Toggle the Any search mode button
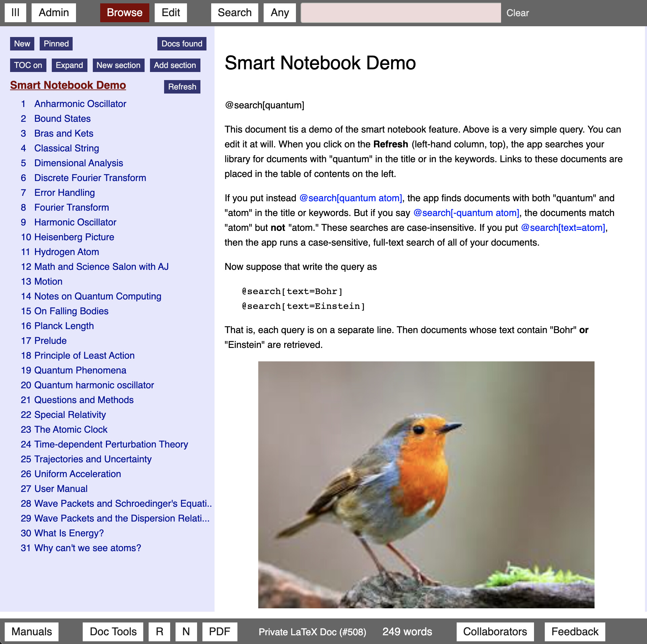This screenshot has width=647, height=644. coord(279,13)
